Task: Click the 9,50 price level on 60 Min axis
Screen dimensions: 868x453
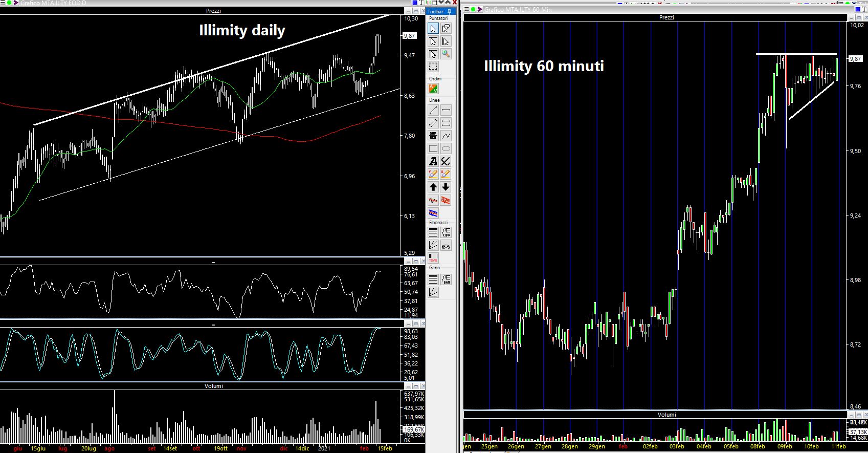Action: 856,151
